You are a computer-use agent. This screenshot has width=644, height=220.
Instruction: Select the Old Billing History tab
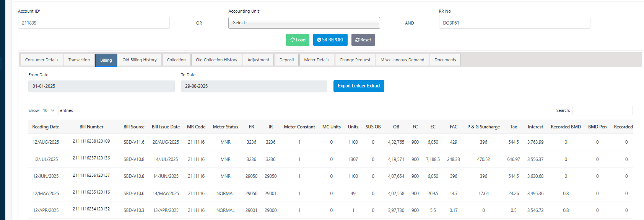[140, 60]
